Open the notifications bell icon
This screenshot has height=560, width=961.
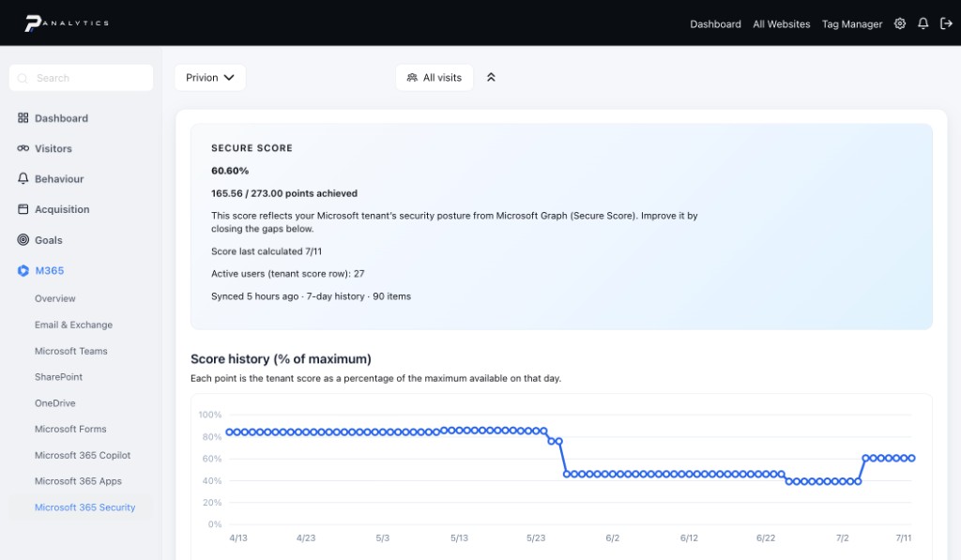coord(923,23)
